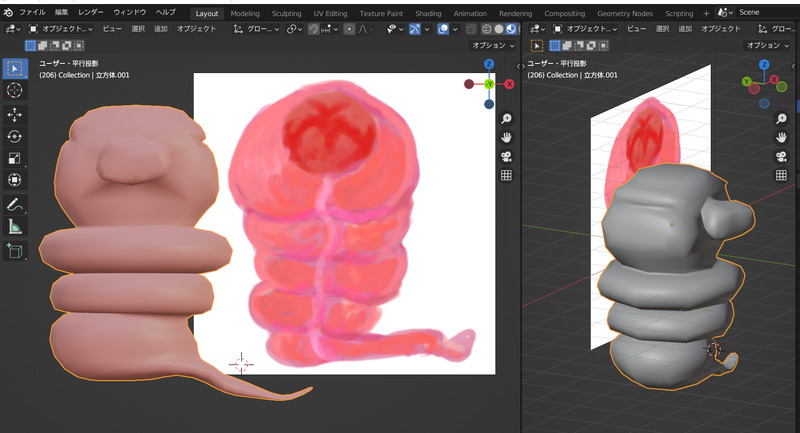Viewport: 800px width, 433px height.
Task: Open editor type dropdown in right viewport
Action: [538, 29]
